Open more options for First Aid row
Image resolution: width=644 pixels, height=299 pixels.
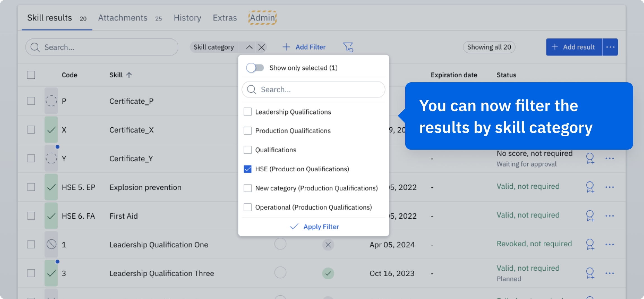click(609, 216)
